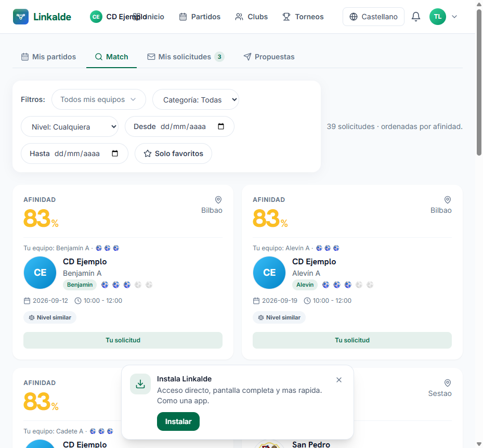Click the download icon in install banner
The height and width of the screenshot is (448, 483).
(x=140, y=384)
